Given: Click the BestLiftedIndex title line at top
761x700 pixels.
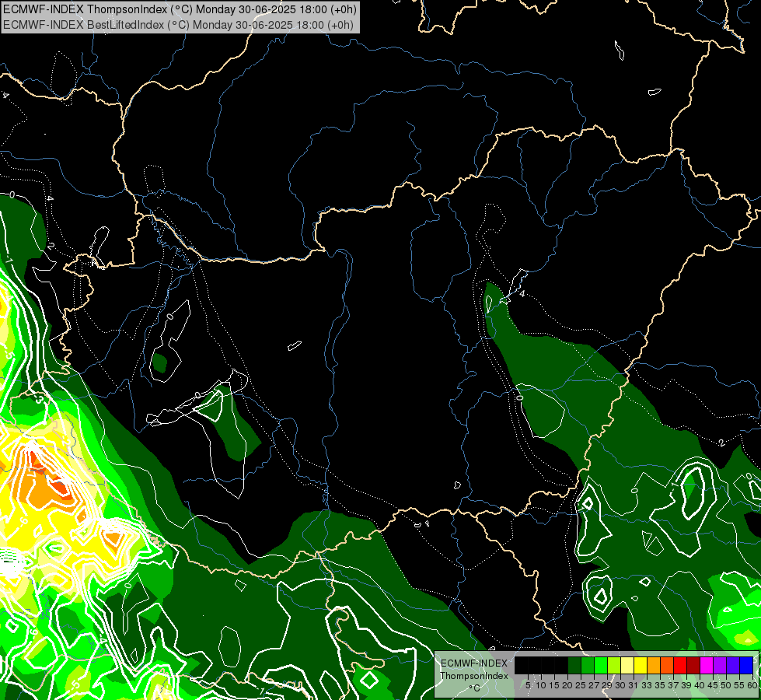Looking at the screenshot, I should click(179, 25).
